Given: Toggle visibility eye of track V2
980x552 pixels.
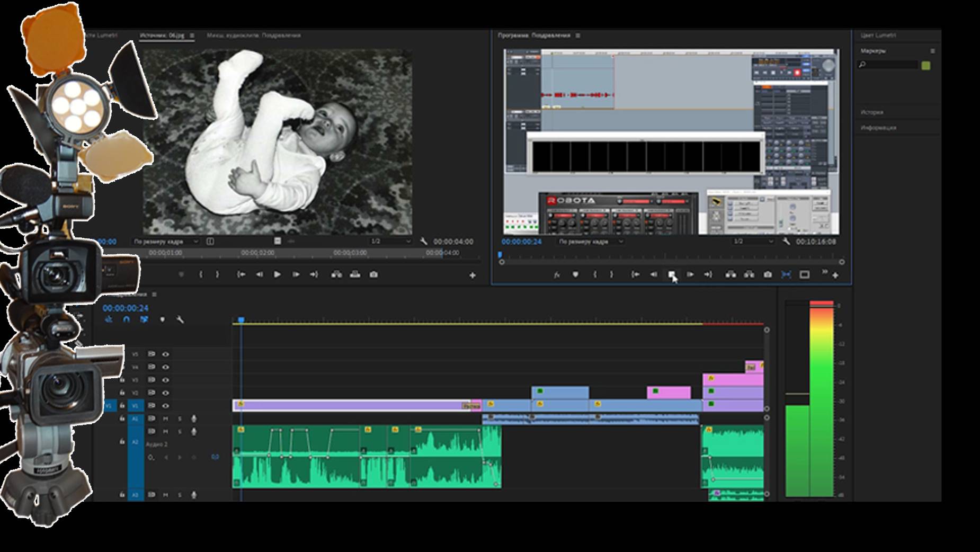Looking at the screenshot, I should (166, 393).
